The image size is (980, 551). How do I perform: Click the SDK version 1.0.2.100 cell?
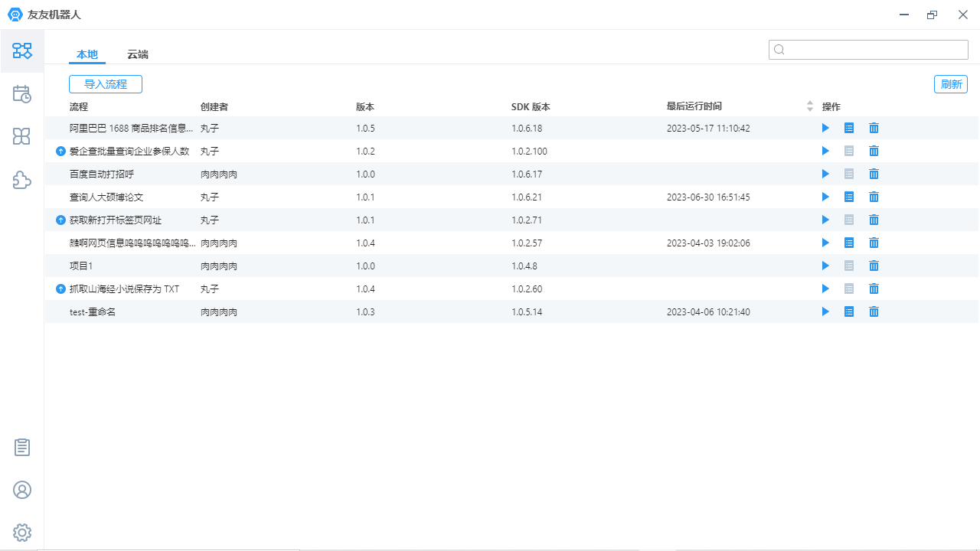[529, 151]
